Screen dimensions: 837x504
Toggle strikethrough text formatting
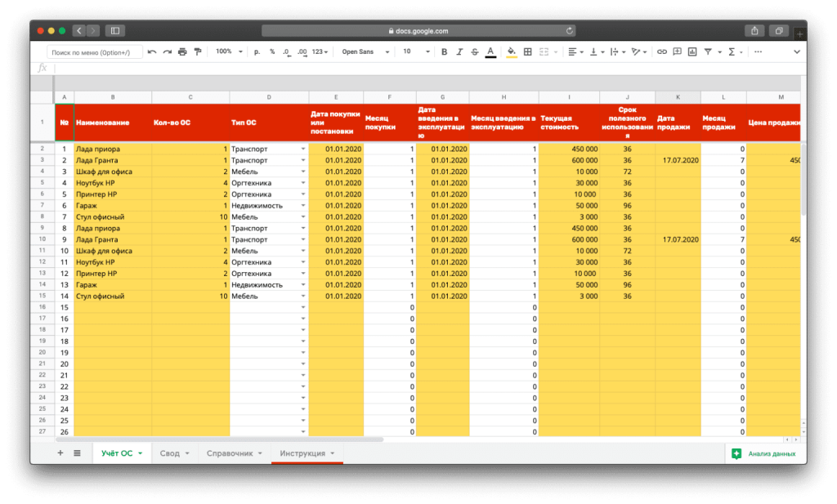coord(475,51)
